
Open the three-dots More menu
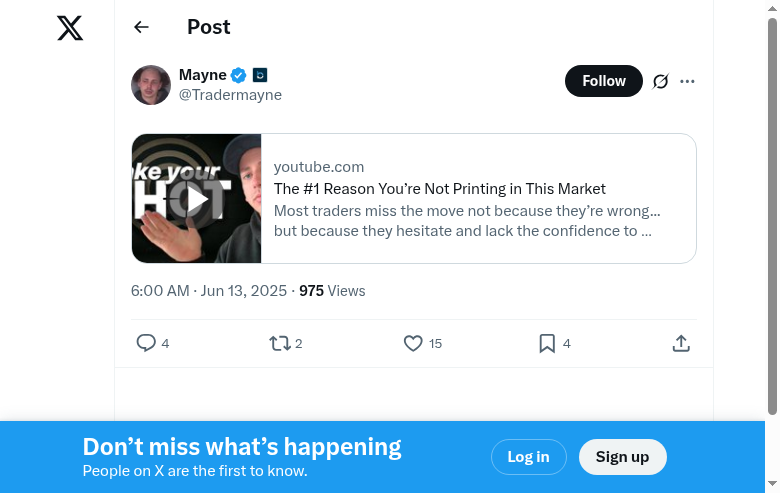(x=687, y=81)
